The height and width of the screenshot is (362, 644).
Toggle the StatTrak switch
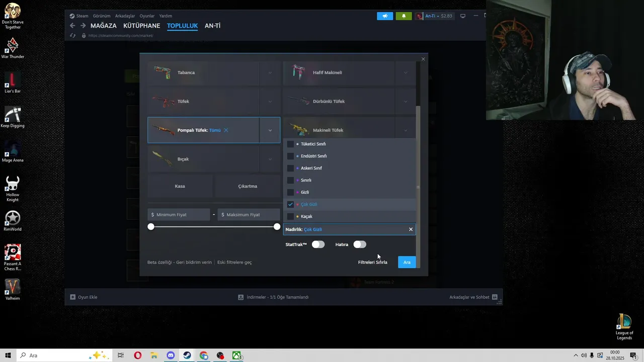318,244
